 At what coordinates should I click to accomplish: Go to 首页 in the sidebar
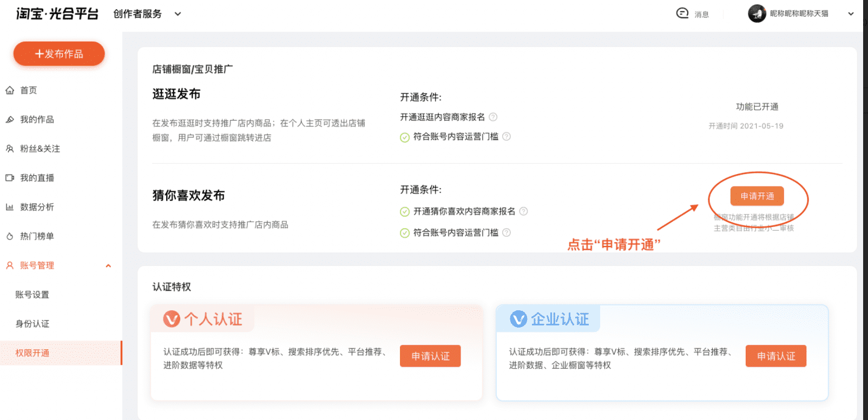[29, 90]
